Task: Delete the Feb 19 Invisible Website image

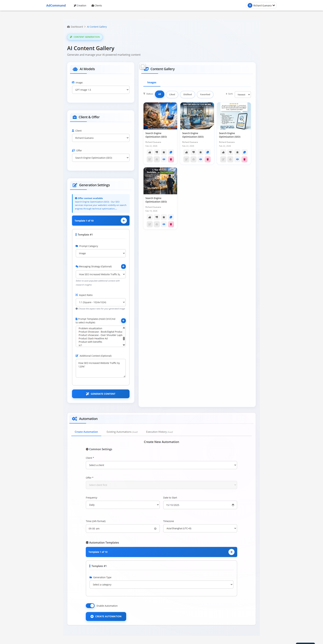Action: tap(171, 224)
